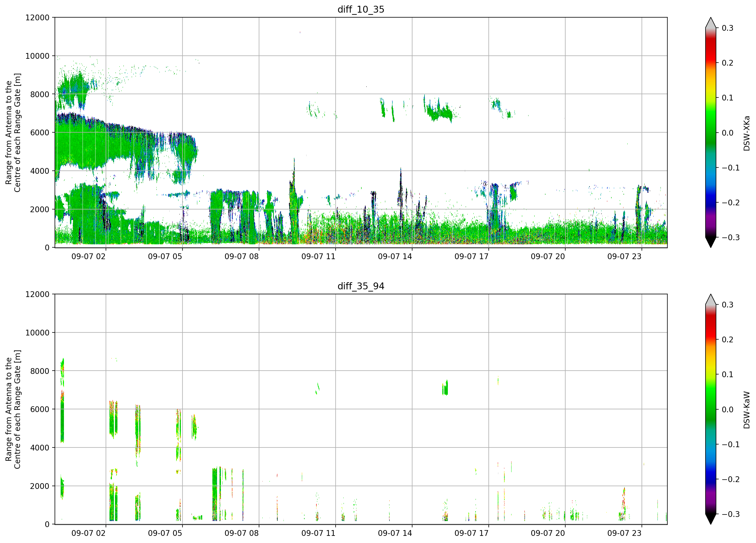Click the 09-07 11 label on top plot

pos(318,256)
